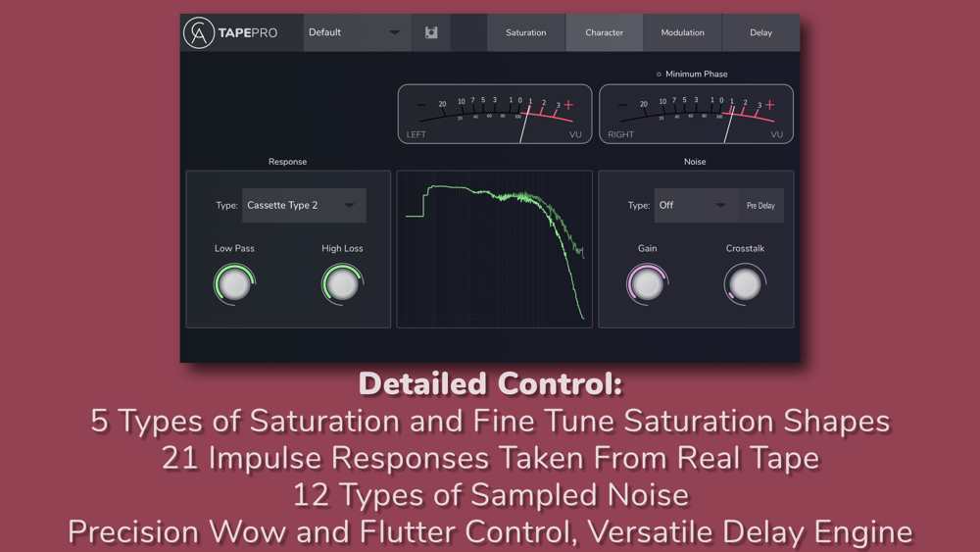
Task: Click the 12 Types of Sampled Noise line
Action: [x=491, y=495]
